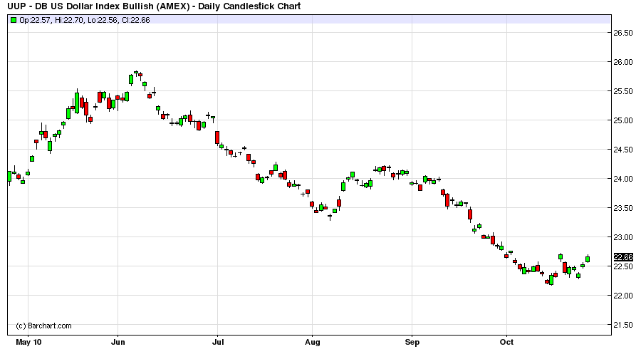Image resolution: width=641 pixels, height=364 pixels.
Task: Click the 'Jun' date axis label
Action: point(118,342)
